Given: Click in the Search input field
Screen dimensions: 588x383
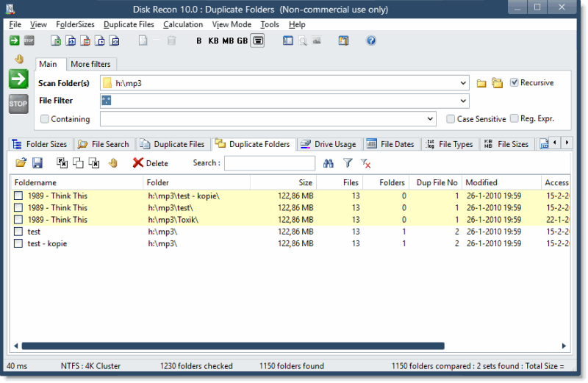Looking at the screenshot, I should [x=270, y=163].
